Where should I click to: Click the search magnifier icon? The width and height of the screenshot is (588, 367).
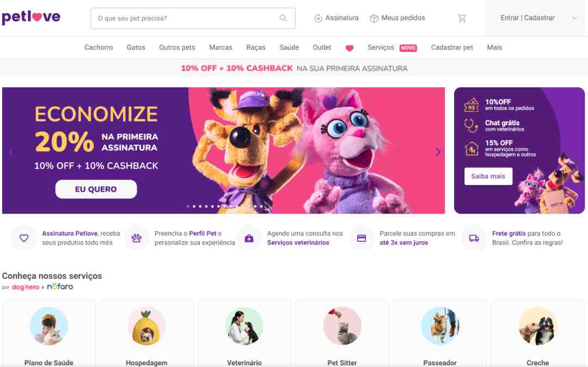283,18
